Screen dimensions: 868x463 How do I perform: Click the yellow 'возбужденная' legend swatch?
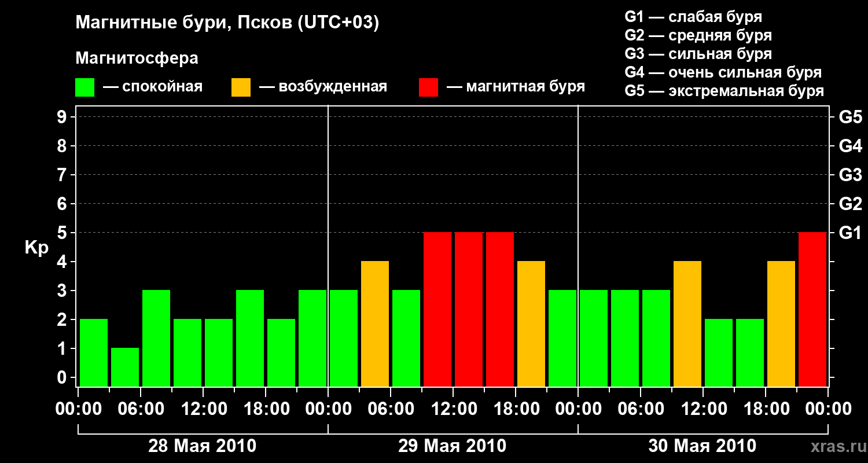coord(241,87)
